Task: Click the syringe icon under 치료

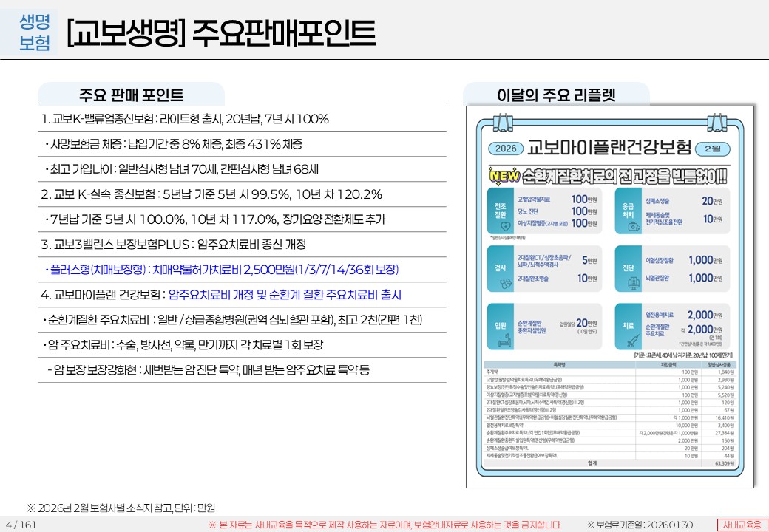Action: [631, 341]
